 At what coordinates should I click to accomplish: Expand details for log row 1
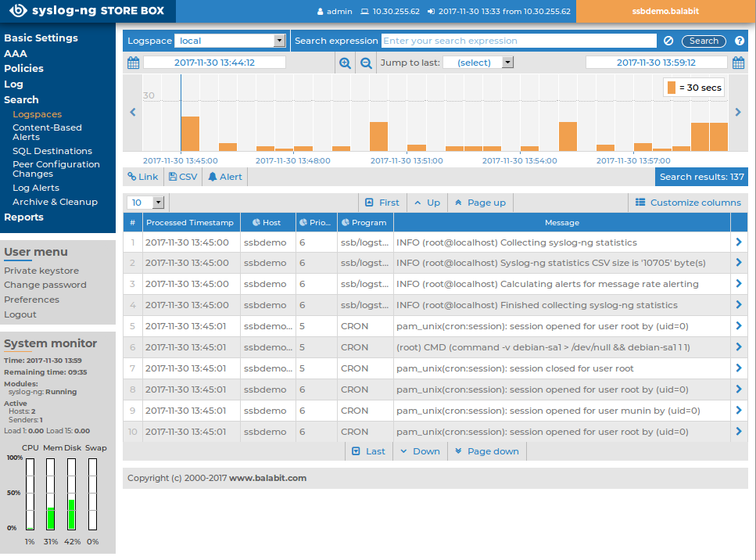(739, 242)
